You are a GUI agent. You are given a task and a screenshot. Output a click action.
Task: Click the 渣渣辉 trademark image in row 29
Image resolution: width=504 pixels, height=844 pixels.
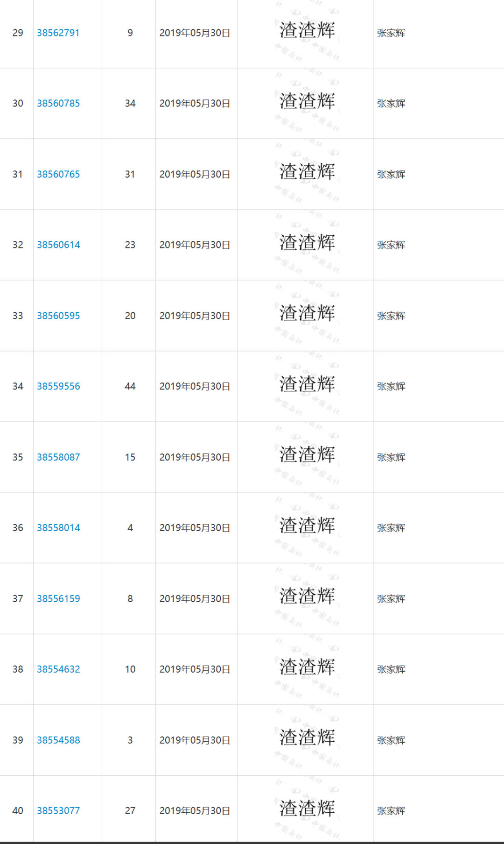tap(307, 31)
